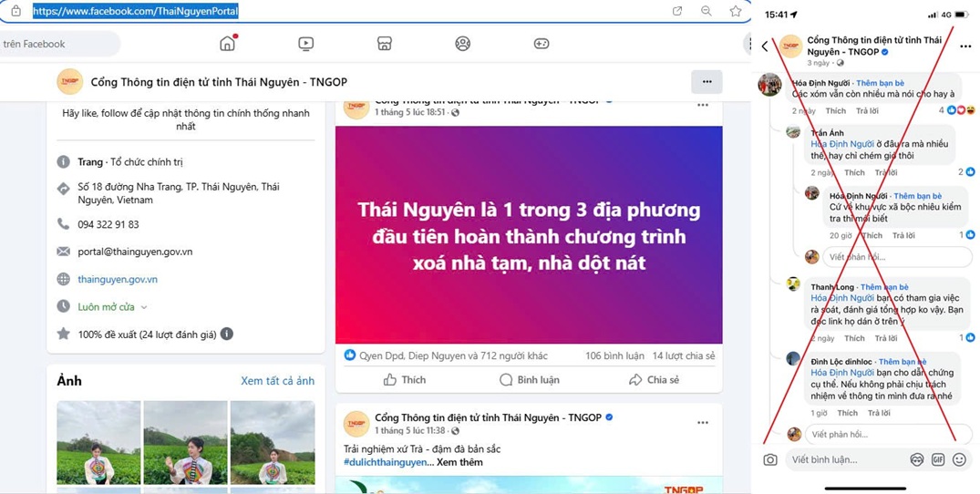980x494 pixels.
Task: Open options on the 18:51 post
Action: [703, 104]
